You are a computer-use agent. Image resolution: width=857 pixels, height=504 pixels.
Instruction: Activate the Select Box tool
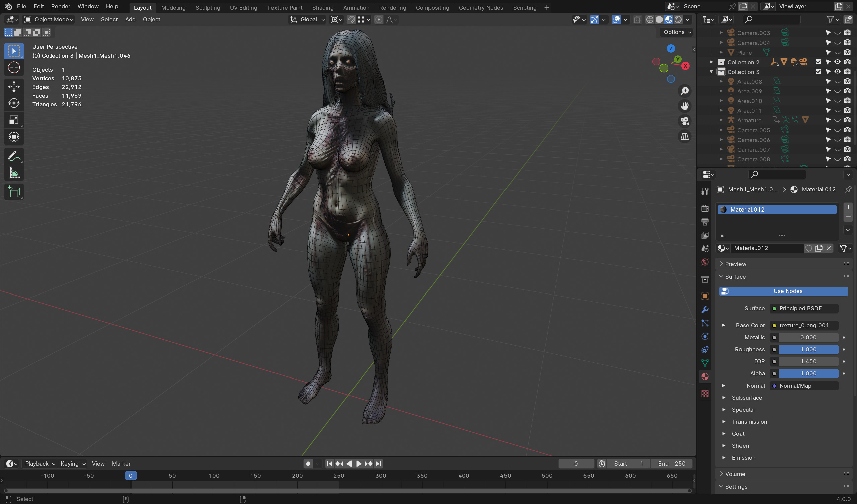pos(14,51)
